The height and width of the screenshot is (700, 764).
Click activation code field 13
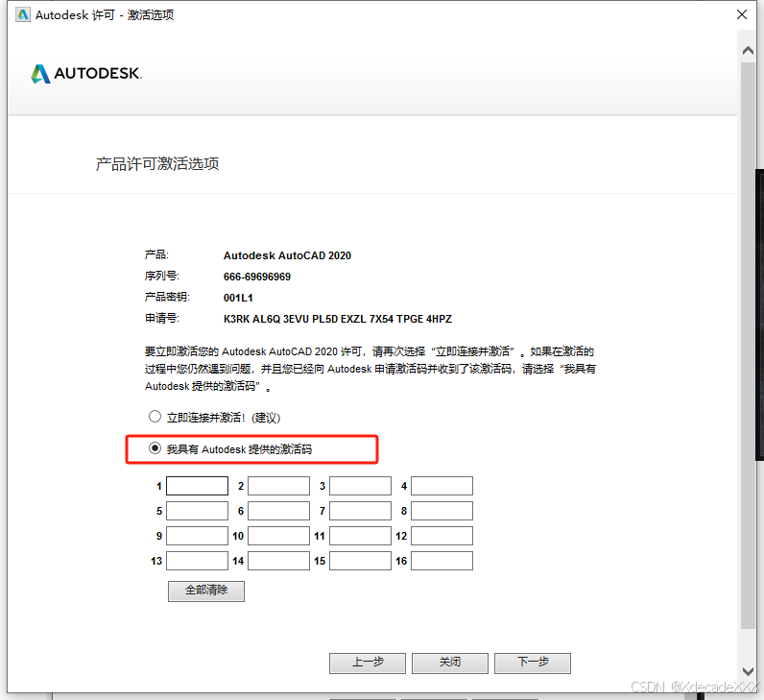tap(198, 561)
